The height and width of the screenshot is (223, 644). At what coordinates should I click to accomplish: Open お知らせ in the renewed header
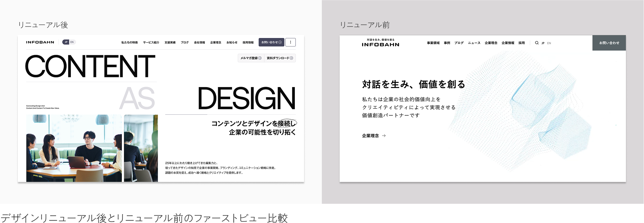pyautogui.click(x=232, y=43)
